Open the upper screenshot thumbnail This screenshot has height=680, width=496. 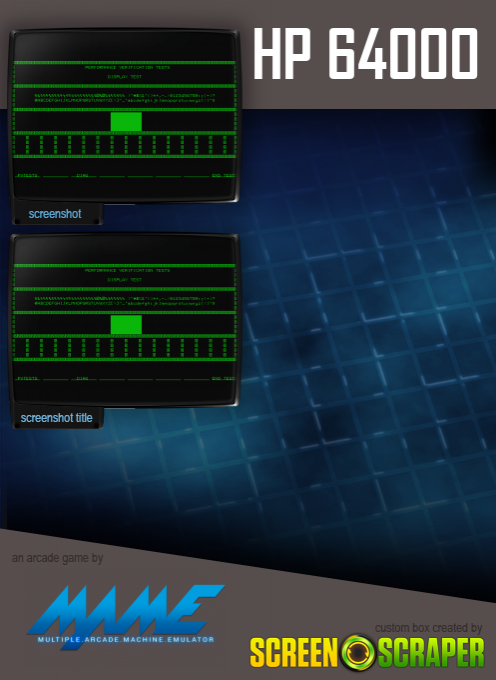(124, 116)
